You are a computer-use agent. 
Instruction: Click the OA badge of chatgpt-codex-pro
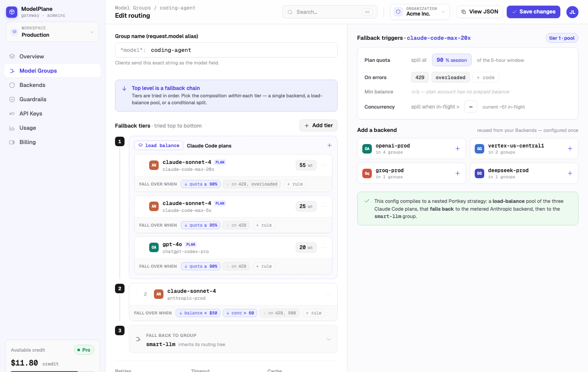(x=154, y=247)
